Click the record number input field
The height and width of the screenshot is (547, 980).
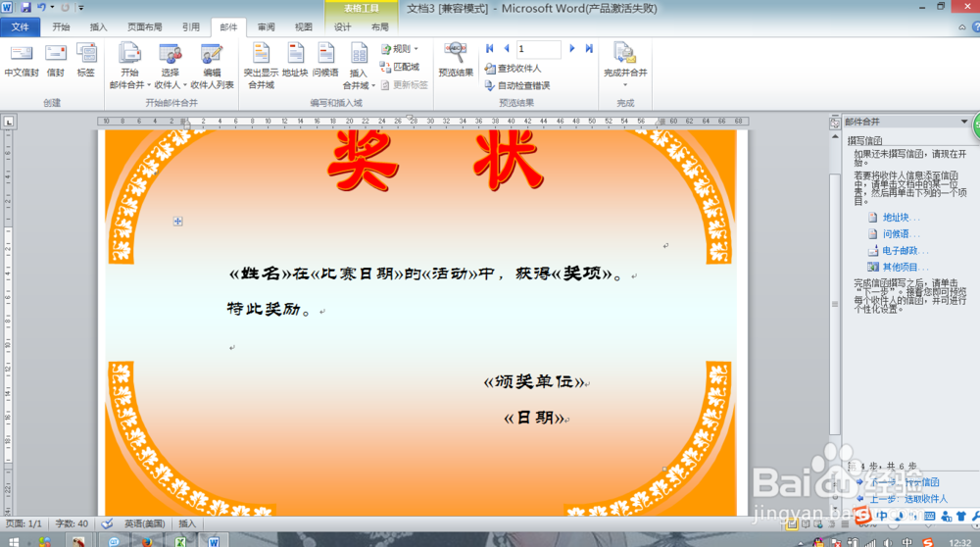click(538, 49)
